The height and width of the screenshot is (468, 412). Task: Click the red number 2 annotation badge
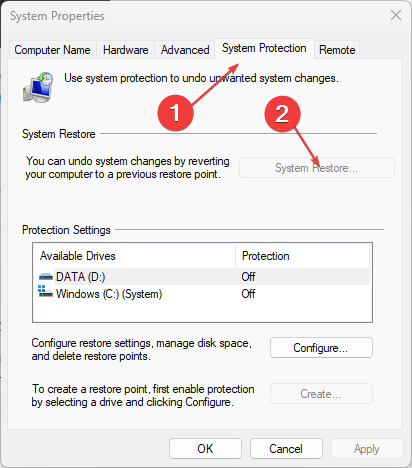tap(282, 113)
